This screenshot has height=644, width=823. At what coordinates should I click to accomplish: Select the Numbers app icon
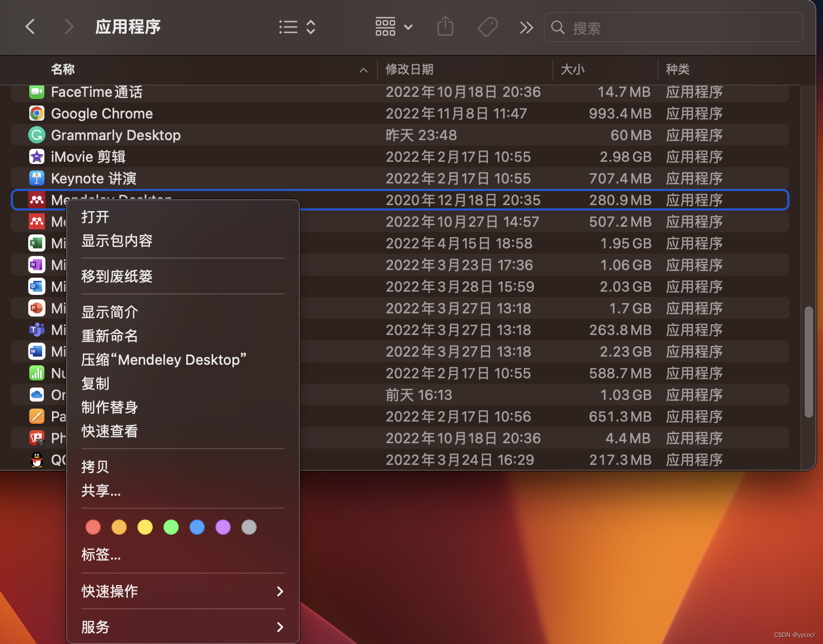click(x=37, y=373)
